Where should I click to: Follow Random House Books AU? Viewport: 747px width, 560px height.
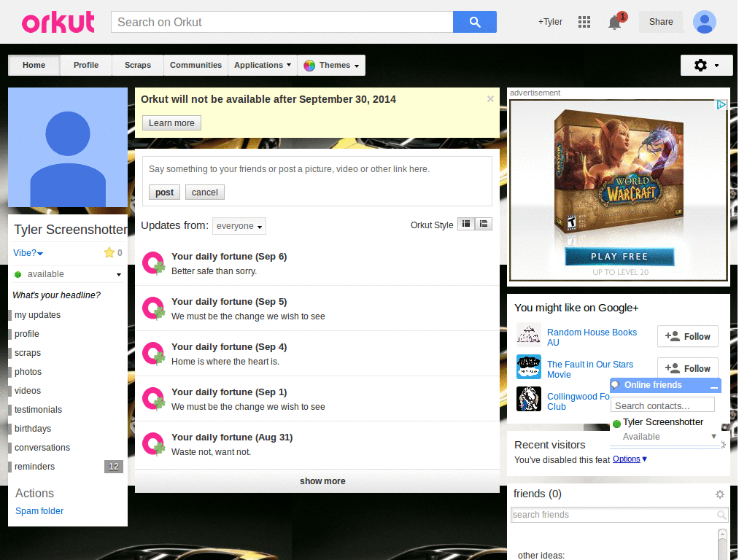(687, 337)
